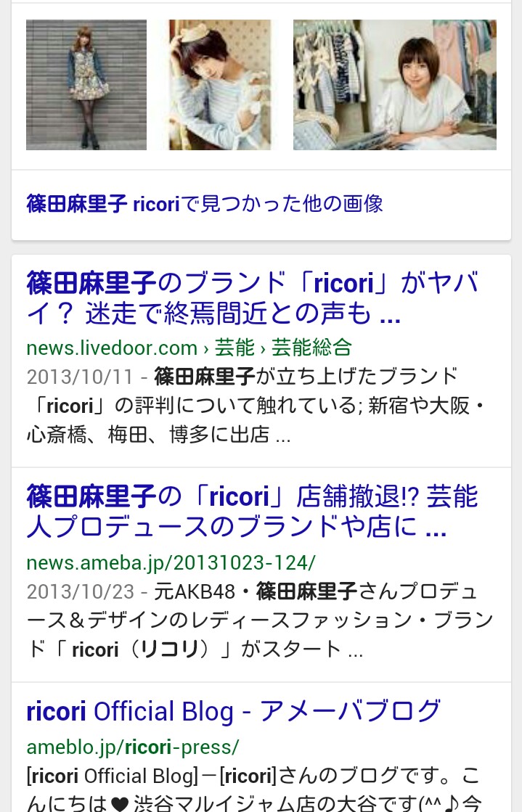Open the standing outfit photo thumbnail
Image resolution: width=522 pixels, height=812 pixels.
pos(86,85)
